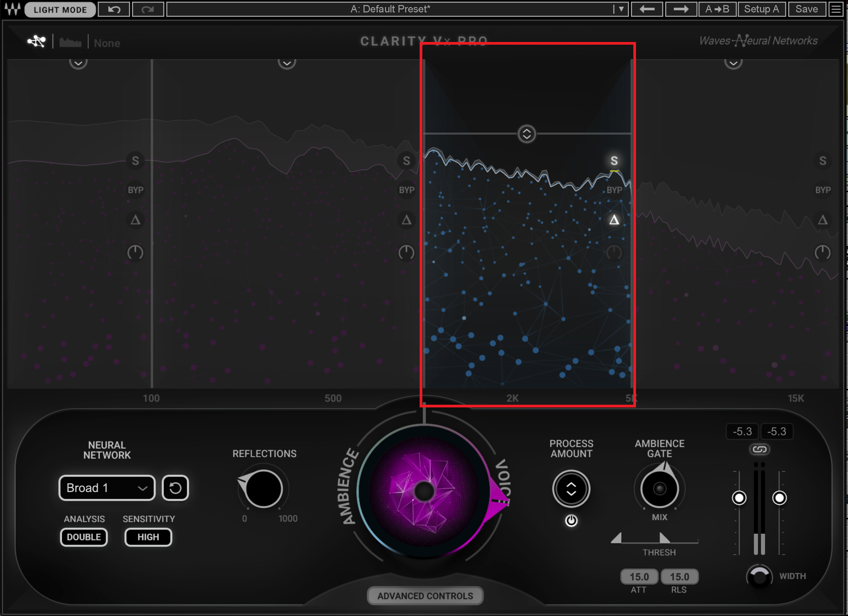The image size is (848, 616).
Task: Adjust the first band's small knob
Action: 135,253
